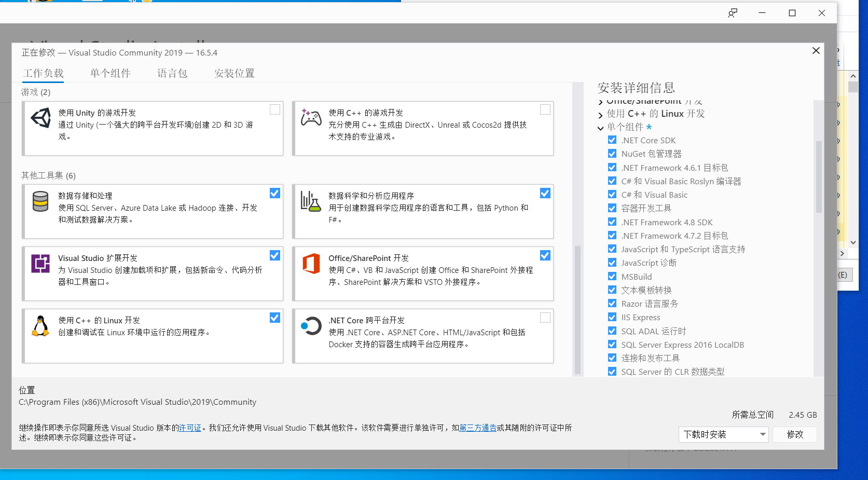The height and width of the screenshot is (480, 868).
Task: Click the C++ game development controller icon
Action: [311, 118]
